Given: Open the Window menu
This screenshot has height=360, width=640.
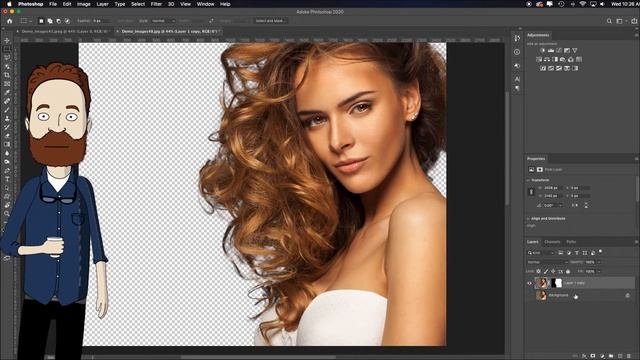Looking at the screenshot, I should click(205, 4).
